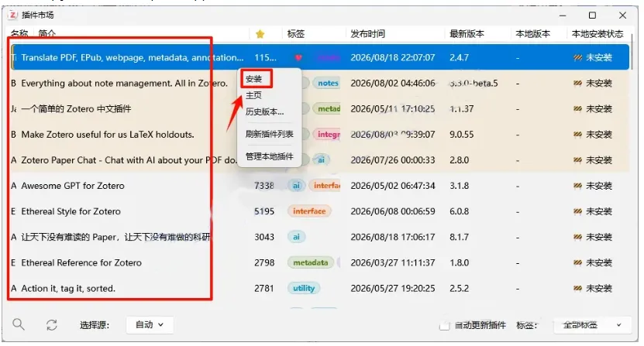Open the 选择源 自动 dropdown
644x346 pixels.
pyautogui.click(x=150, y=324)
